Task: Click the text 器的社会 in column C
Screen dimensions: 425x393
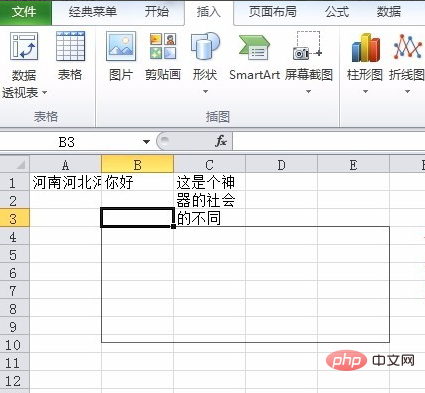Action: point(206,200)
